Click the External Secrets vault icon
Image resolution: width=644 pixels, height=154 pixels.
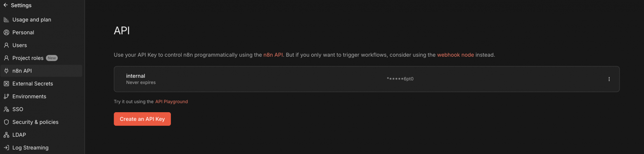point(6,84)
